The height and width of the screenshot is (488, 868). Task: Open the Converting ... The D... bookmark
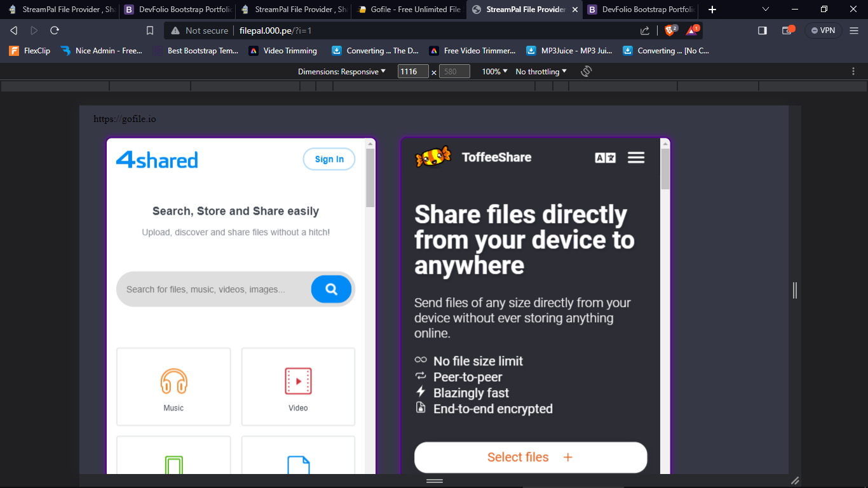coord(376,51)
